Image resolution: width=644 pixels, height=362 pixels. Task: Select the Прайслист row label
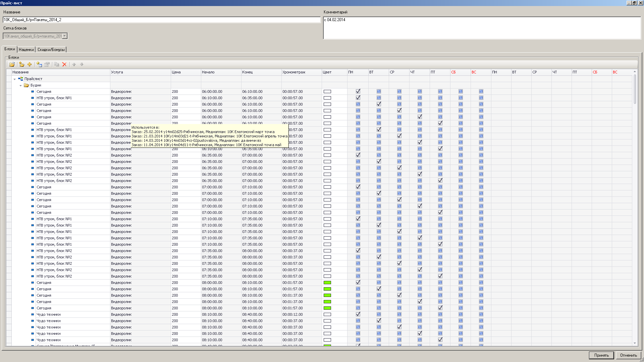click(33, 79)
